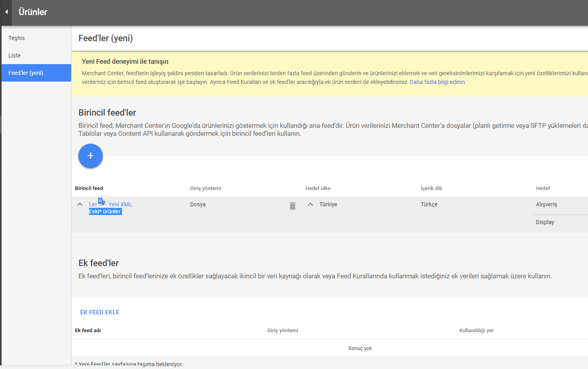Click the trash icon to delete feed
588x369 pixels.
[293, 206]
